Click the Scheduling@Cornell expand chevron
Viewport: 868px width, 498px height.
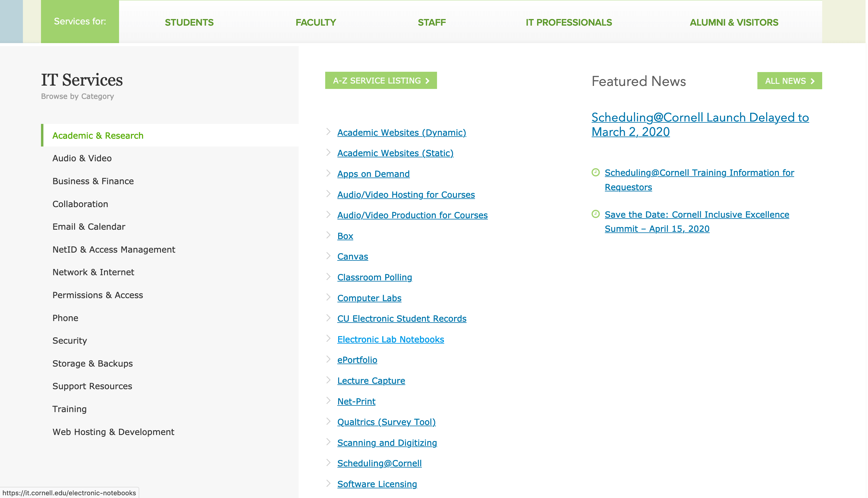[329, 463]
